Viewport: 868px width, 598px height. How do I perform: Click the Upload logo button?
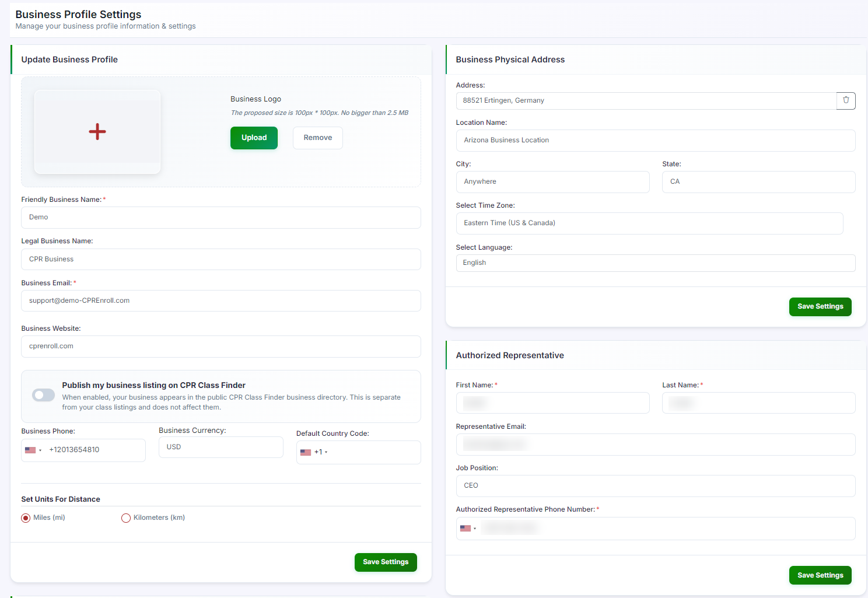pyautogui.click(x=254, y=138)
